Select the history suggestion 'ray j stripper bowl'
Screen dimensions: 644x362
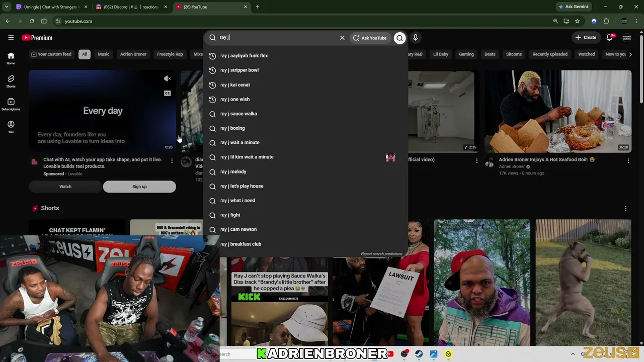(306, 70)
